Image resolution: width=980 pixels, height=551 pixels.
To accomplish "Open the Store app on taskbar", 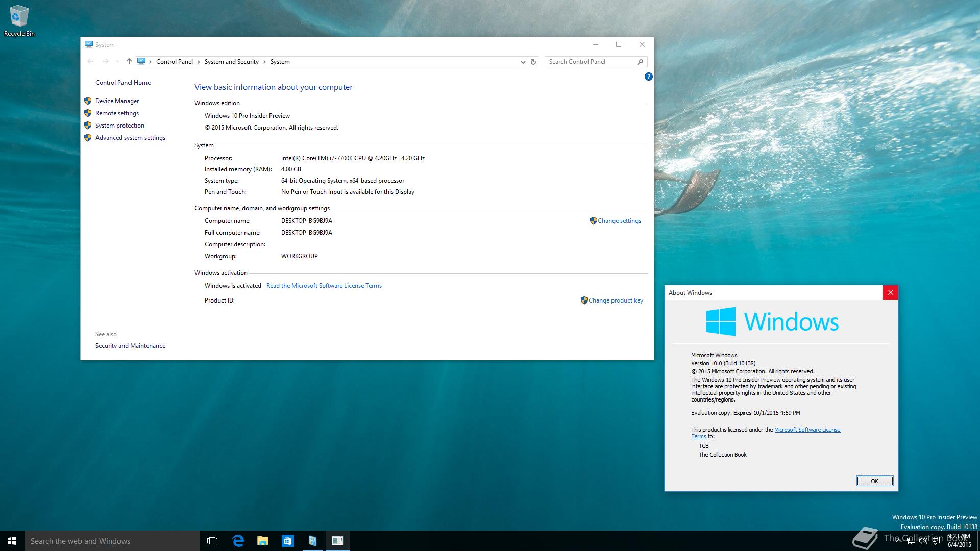I will [x=288, y=541].
